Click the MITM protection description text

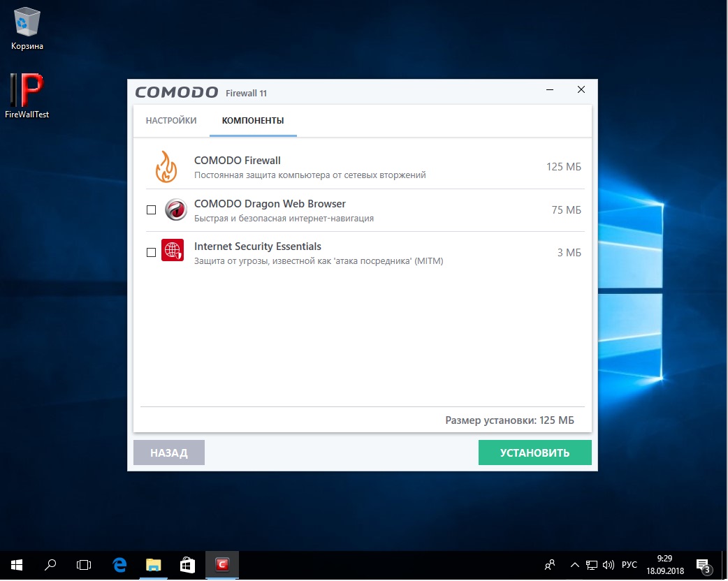(319, 260)
